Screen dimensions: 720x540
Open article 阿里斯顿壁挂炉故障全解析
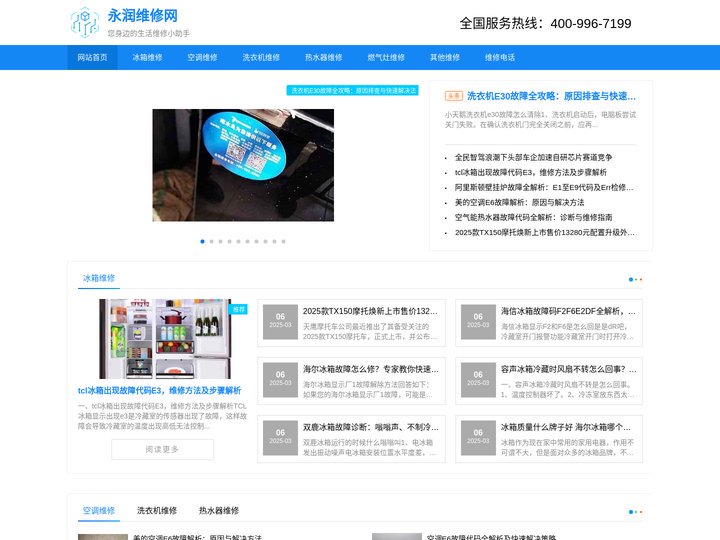tap(544, 187)
